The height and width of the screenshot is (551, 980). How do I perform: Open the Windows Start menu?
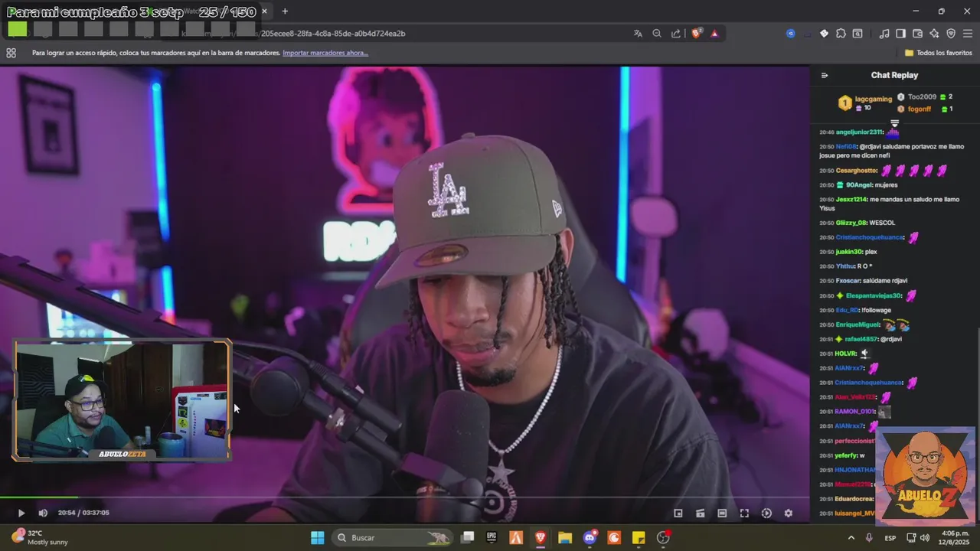click(x=317, y=538)
